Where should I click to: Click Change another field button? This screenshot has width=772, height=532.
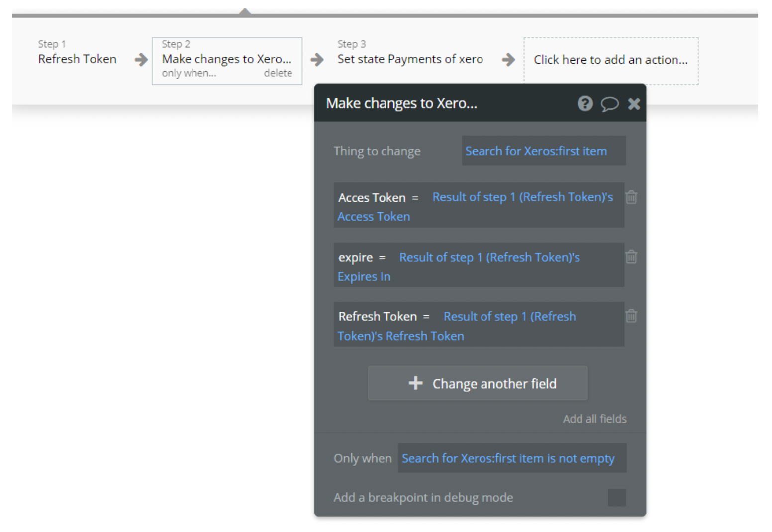[478, 383]
